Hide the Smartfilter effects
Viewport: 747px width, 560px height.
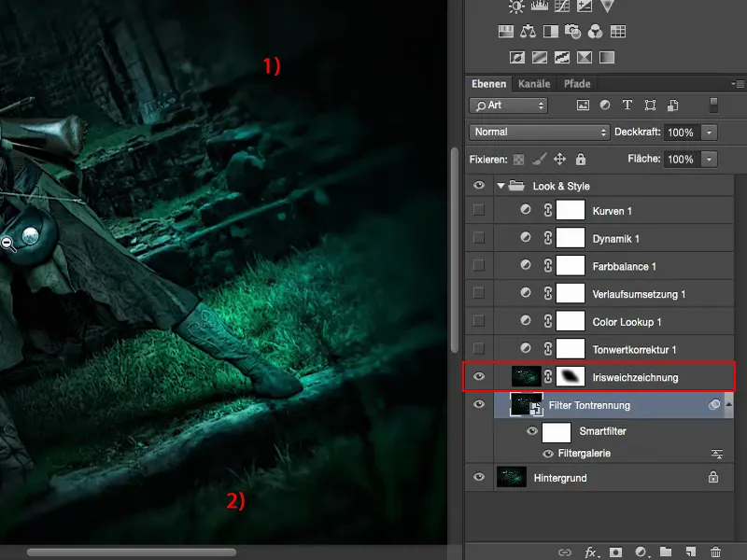[532, 431]
